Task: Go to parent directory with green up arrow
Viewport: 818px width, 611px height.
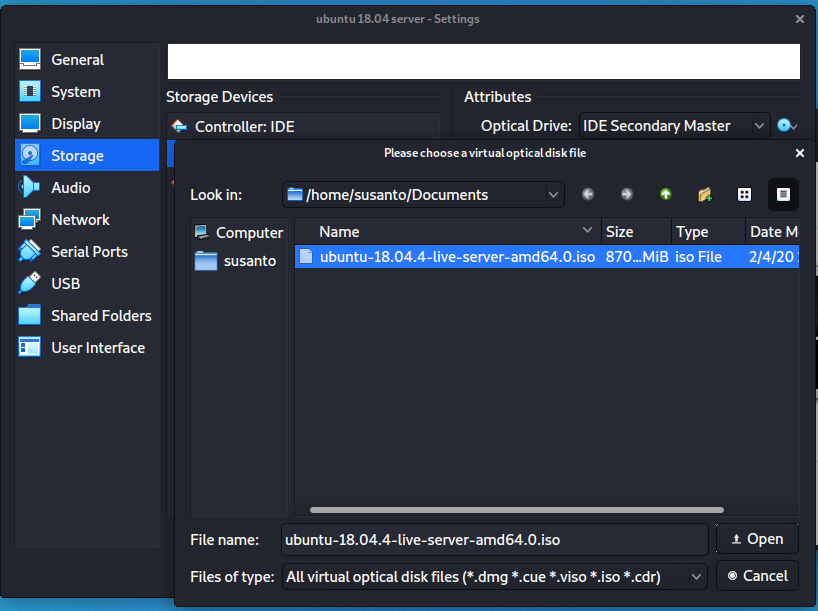Action: pos(665,194)
